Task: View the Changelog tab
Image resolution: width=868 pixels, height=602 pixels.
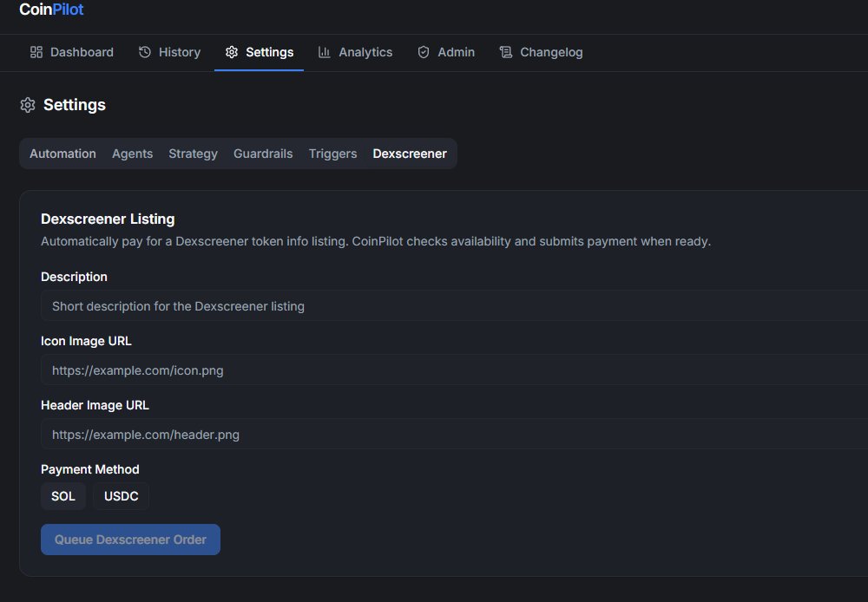Action: point(542,52)
